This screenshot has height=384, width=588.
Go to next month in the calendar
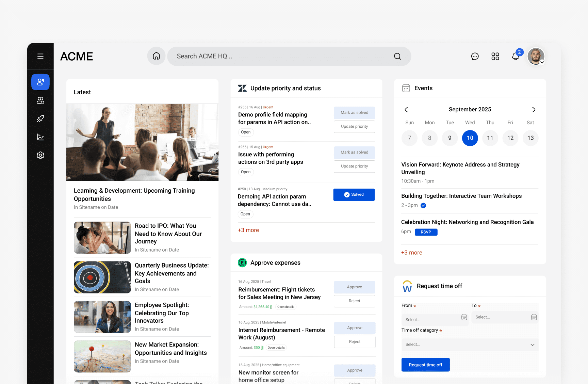[534, 110]
